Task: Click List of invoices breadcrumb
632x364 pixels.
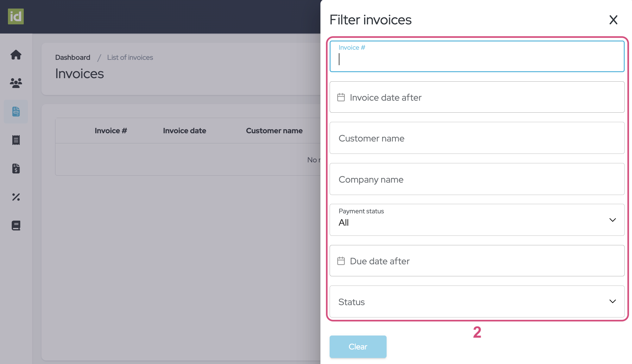Action: click(x=130, y=57)
